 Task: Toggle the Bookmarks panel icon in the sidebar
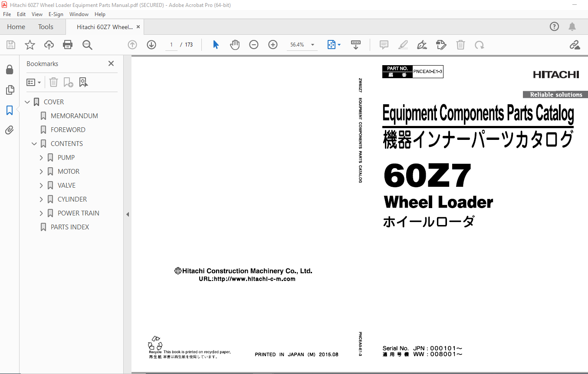[x=10, y=110]
